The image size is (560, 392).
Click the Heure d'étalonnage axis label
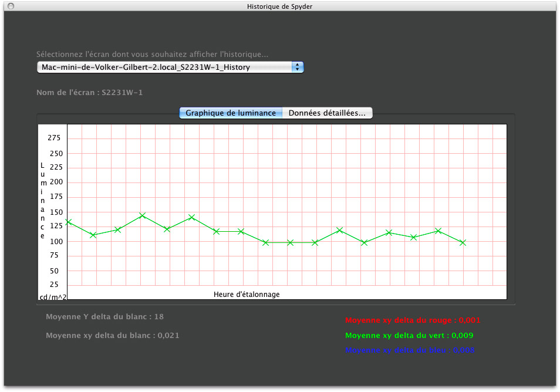pyautogui.click(x=247, y=295)
